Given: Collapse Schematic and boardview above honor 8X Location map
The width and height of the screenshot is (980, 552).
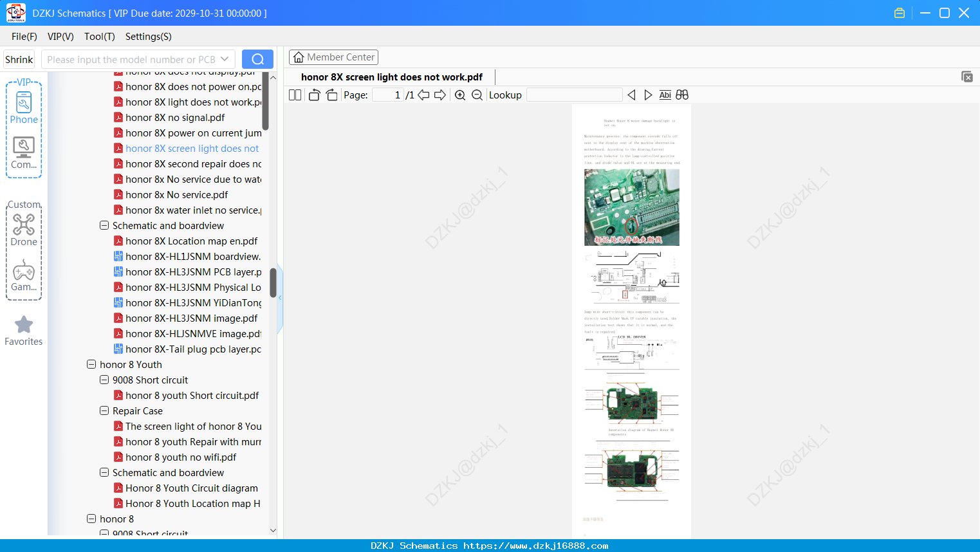Looking at the screenshot, I should [x=104, y=226].
